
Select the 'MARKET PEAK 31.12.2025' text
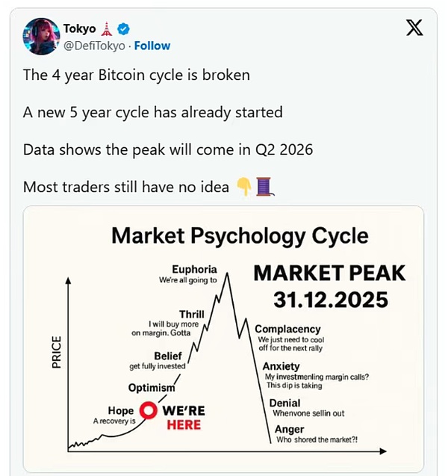pos(329,286)
